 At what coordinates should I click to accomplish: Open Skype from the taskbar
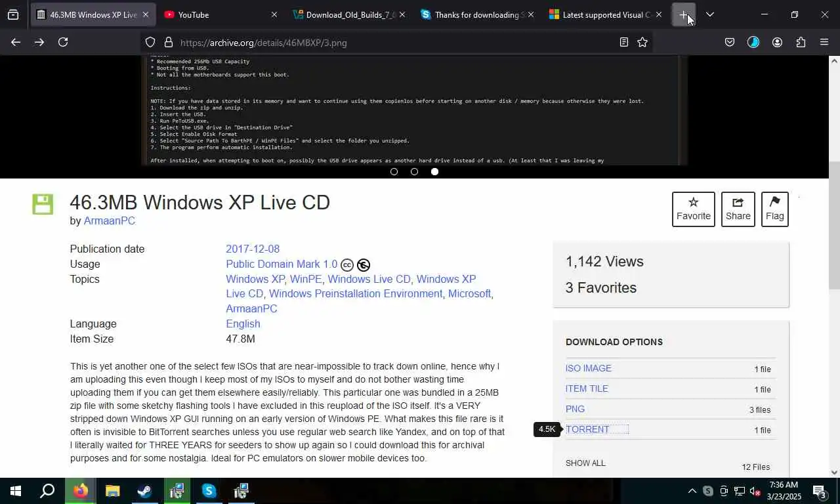[209, 491]
